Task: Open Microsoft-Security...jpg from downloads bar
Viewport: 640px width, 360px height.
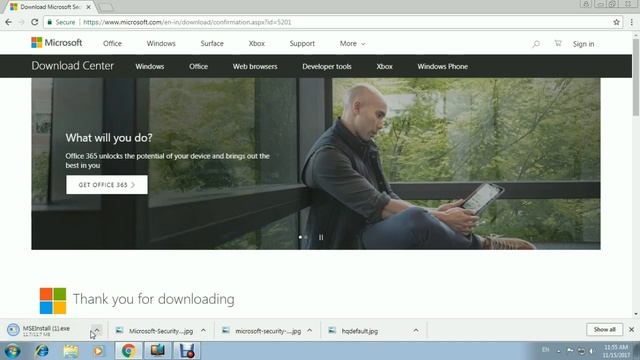Action: pos(155,331)
